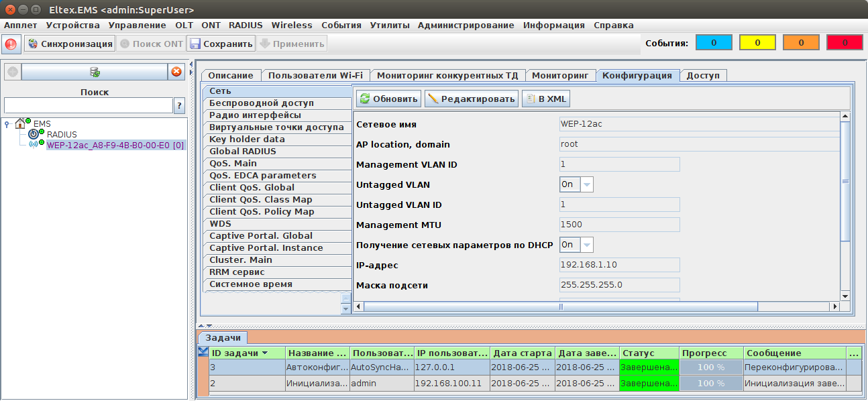Click the red alert icon in toolbar
Viewport: 868px width, 401px height.
(x=11, y=44)
